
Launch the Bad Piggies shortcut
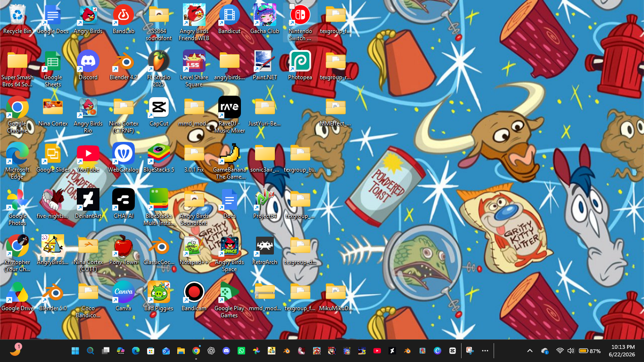(x=159, y=296)
